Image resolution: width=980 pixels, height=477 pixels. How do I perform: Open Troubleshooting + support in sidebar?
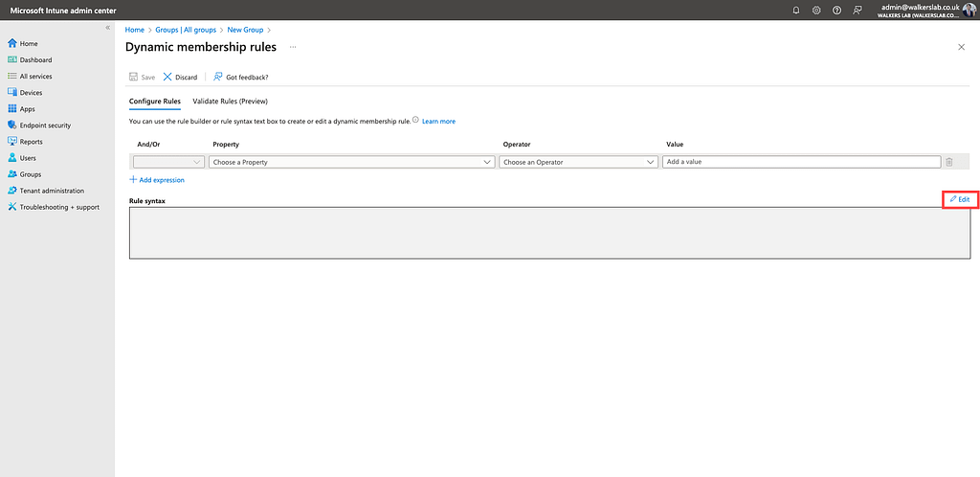[59, 207]
